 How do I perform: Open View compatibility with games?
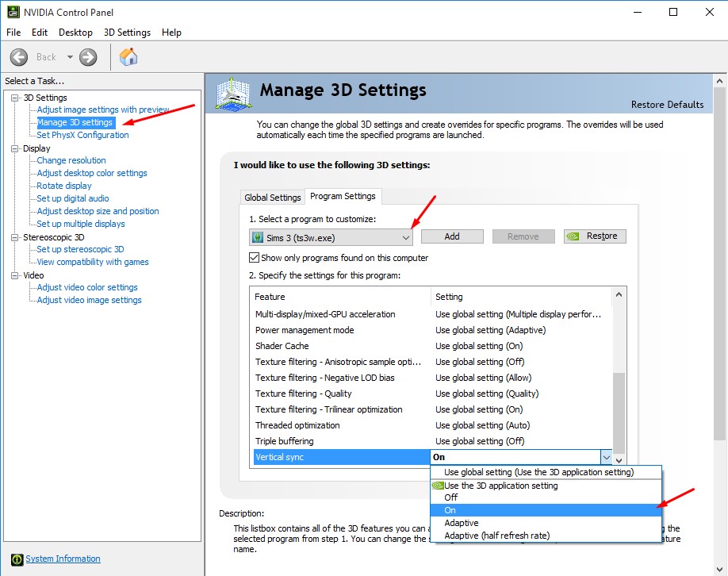93,262
